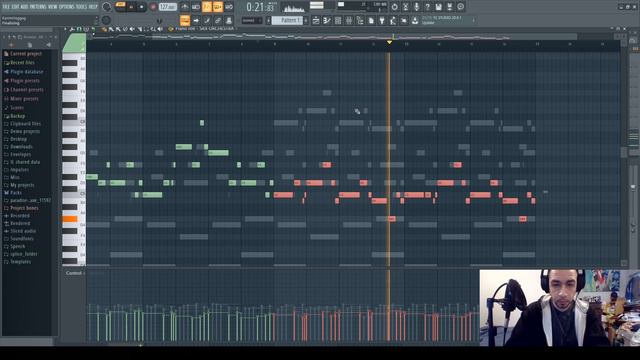The height and width of the screenshot is (360, 640).
Task: Click the chain link icon in recording panel
Action: [218, 20]
